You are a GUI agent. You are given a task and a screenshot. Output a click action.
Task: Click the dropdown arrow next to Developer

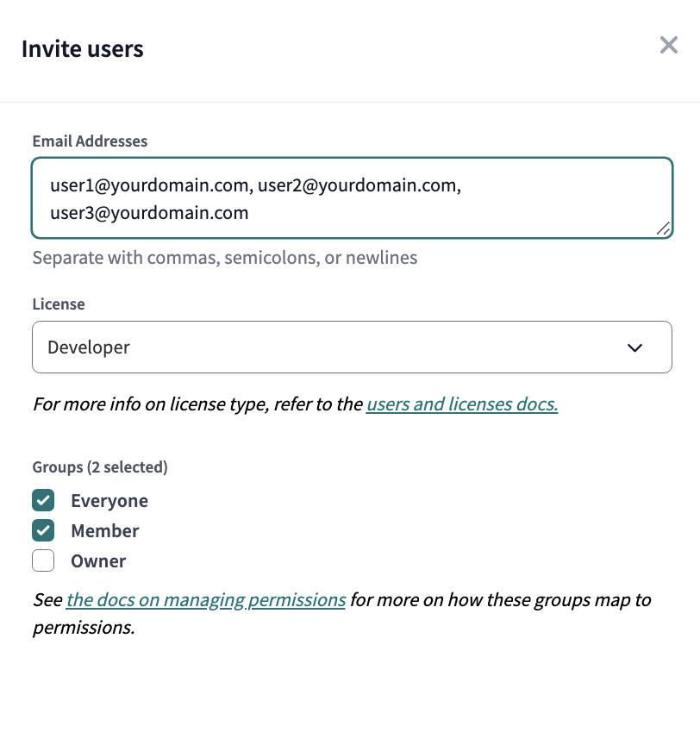pyautogui.click(x=635, y=347)
